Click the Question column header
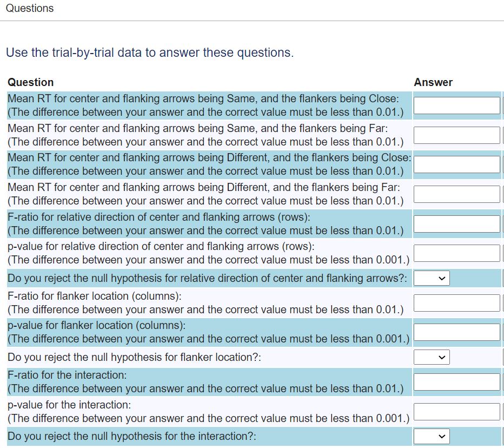Viewport: 504px width, 448px height. (x=30, y=82)
